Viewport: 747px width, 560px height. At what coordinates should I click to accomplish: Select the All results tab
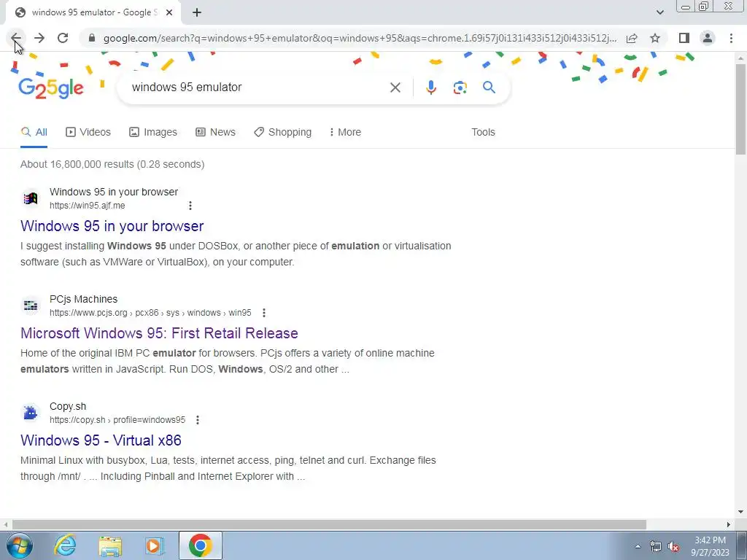click(34, 133)
